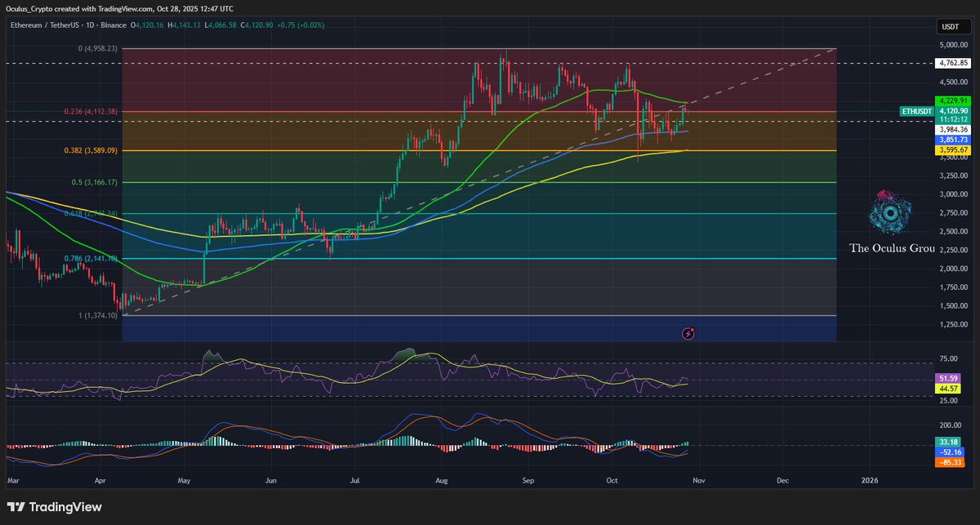
Task: Click the Dec label on time axis
Action: (783, 482)
